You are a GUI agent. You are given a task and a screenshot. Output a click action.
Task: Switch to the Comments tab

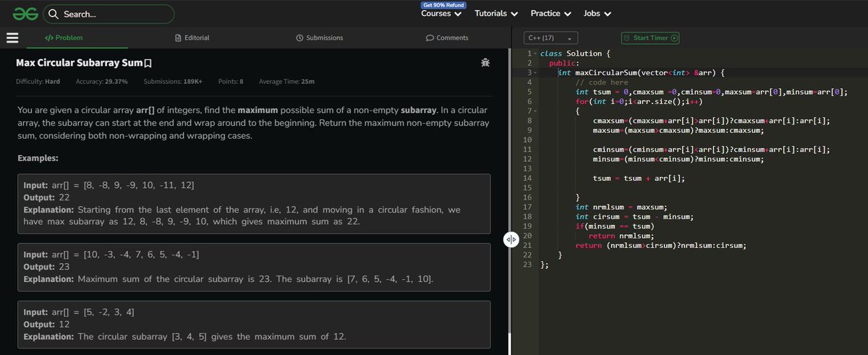point(447,38)
